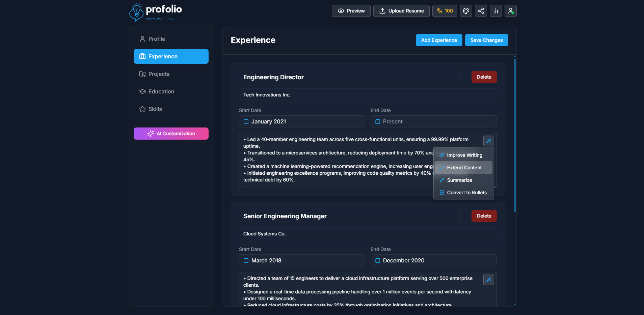Image resolution: width=644 pixels, height=315 pixels.
Task: Toggle Preview with the eye icon
Action: click(351, 11)
